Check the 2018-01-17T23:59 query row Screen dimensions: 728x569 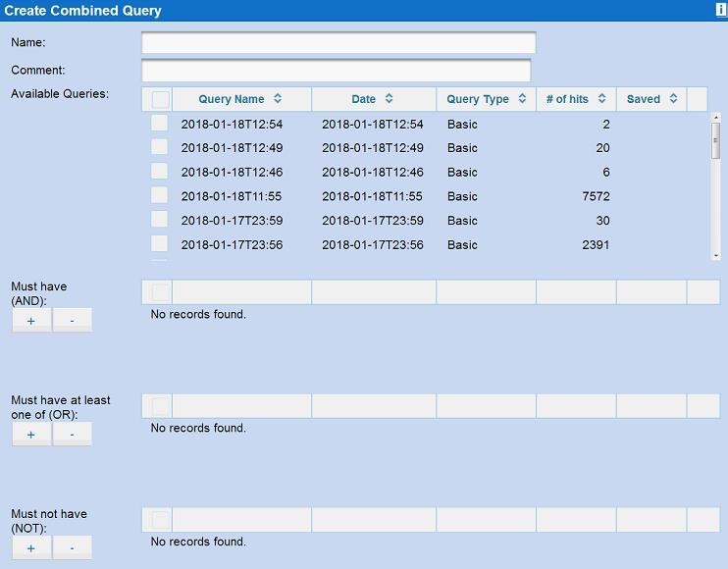click(x=159, y=219)
